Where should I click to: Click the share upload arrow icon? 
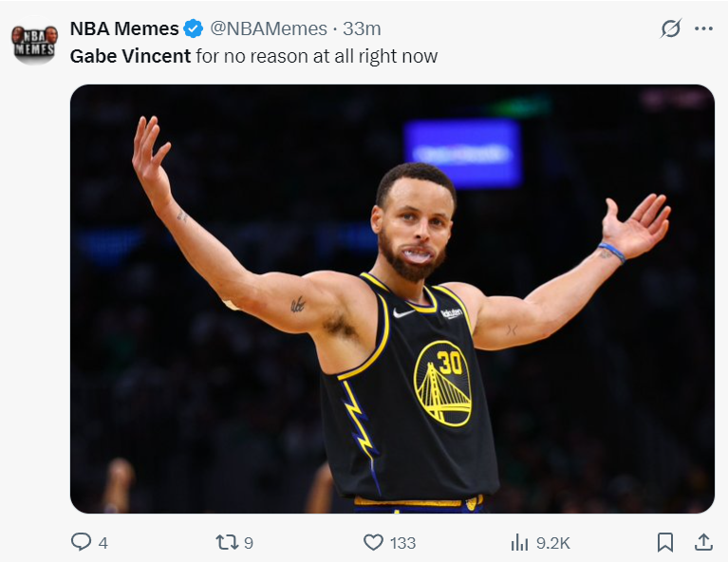(x=703, y=541)
